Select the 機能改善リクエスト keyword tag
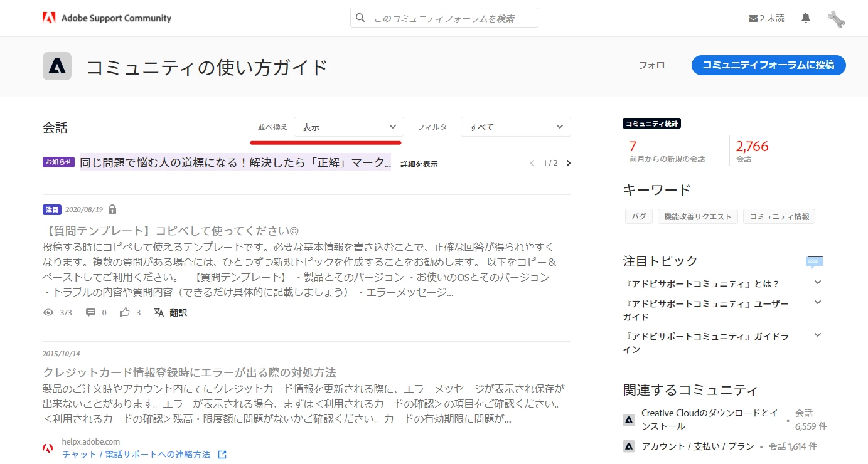This screenshot has height=464, width=868. click(x=698, y=216)
